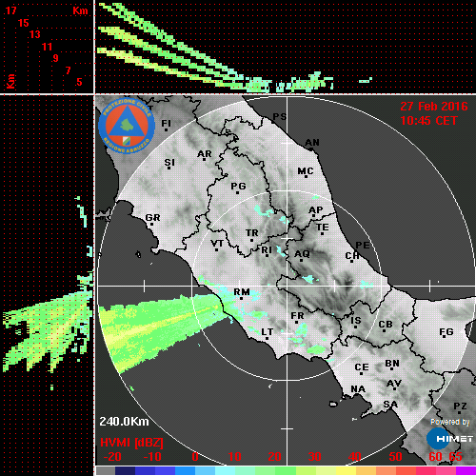Click the HIMET logo
The width and height of the screenshot is (476, 476).
pos(449,439)
